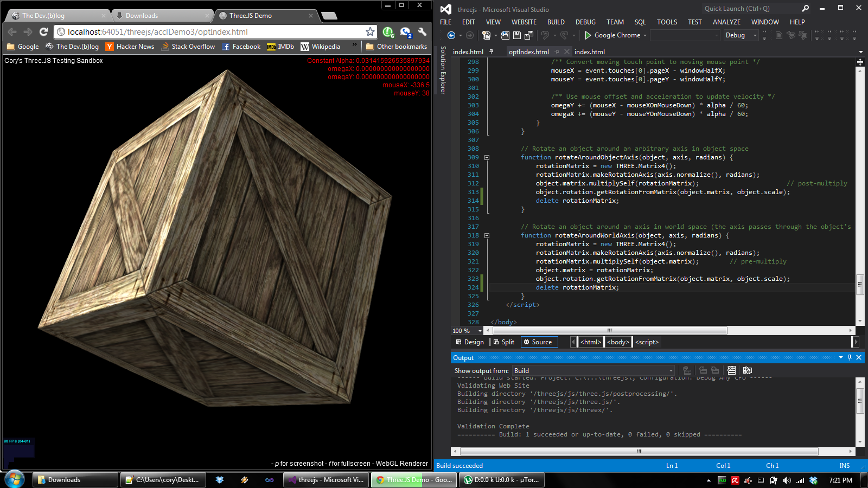Open the µTorrent taskbar button
The height and width of the screenshot is (488, 868).
[501, 480]
